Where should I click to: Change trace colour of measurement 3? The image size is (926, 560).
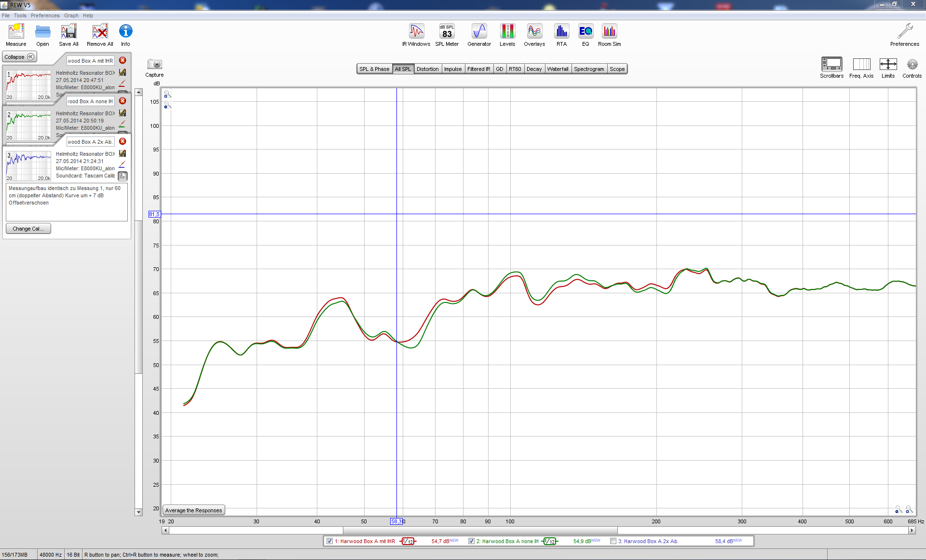pyautogui.click(x=122, y=164)
